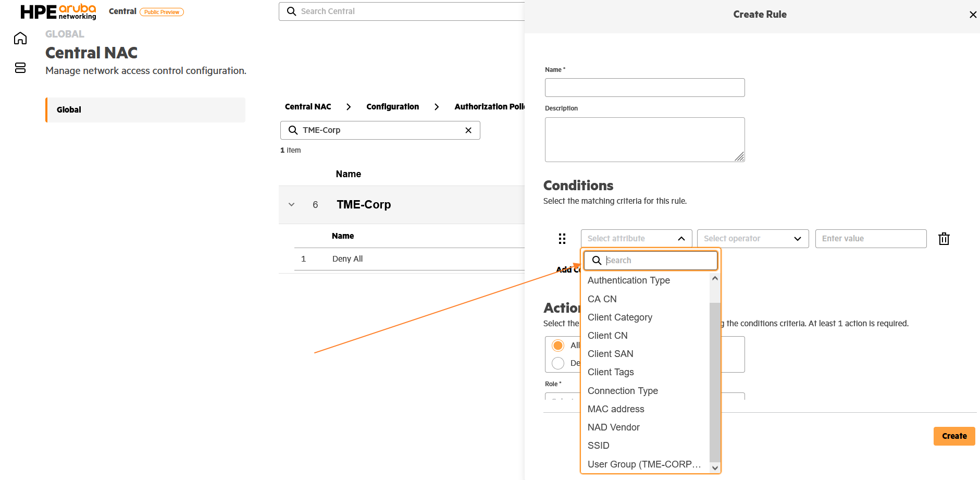Choose Client SAN attribute
980x480 pixels.
coord(646,354)
